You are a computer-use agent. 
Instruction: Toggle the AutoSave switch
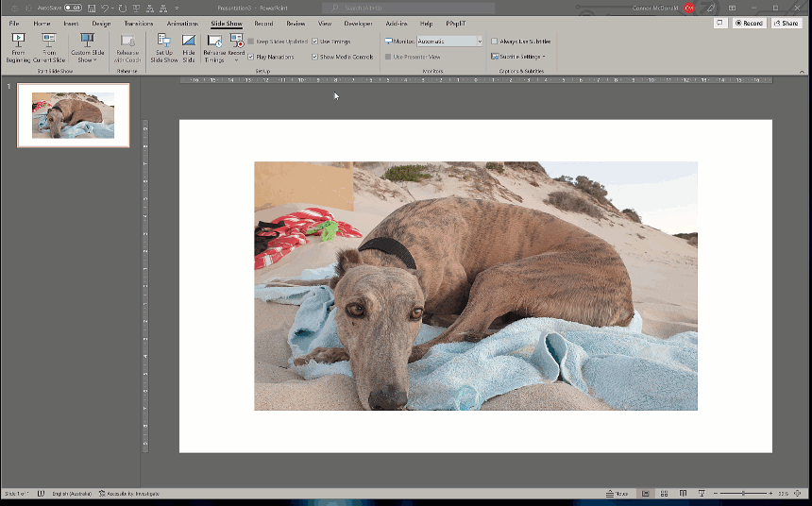[x=73, y=8]
